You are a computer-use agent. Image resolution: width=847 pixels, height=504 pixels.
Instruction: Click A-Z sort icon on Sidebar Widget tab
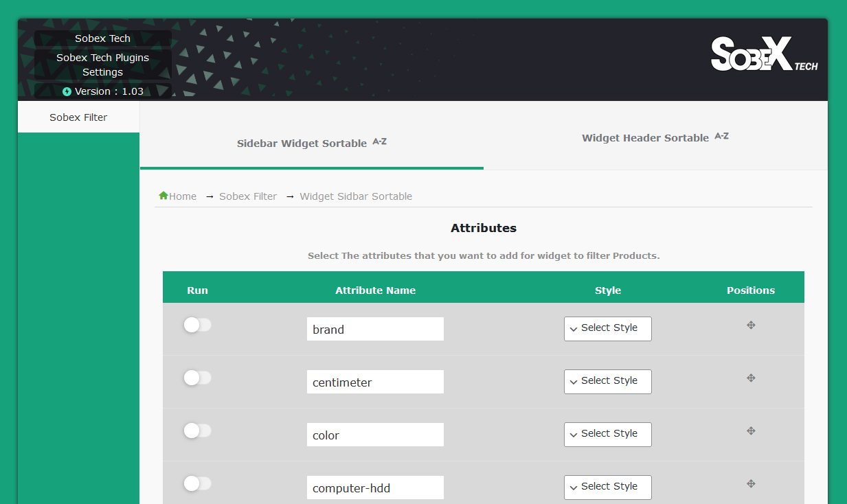(379, 141)
